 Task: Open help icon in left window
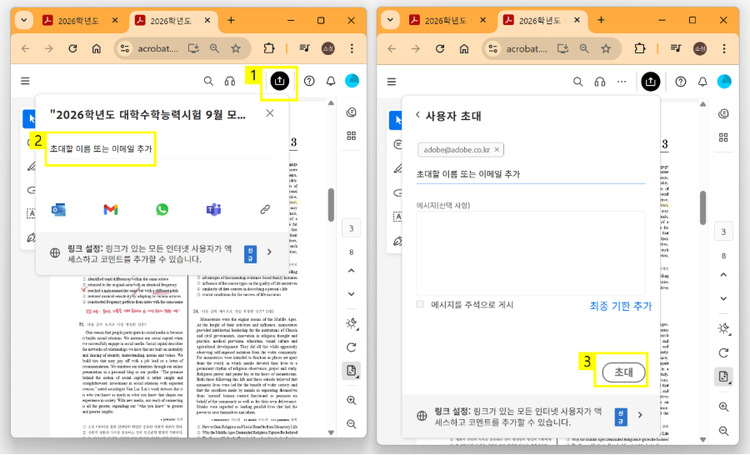[309, 81]
